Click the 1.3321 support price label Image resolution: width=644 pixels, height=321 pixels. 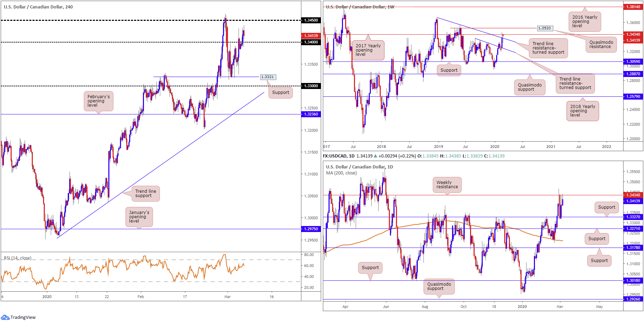point(267,77)
